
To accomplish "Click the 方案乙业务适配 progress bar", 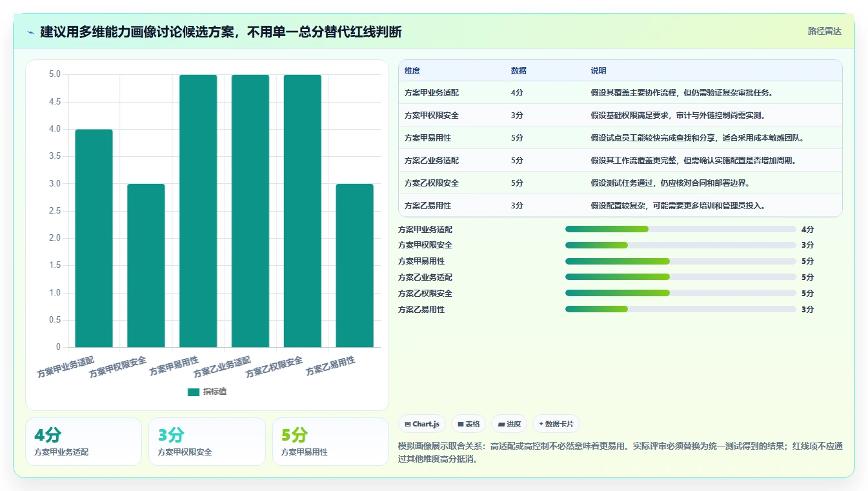I will (681, 277).
